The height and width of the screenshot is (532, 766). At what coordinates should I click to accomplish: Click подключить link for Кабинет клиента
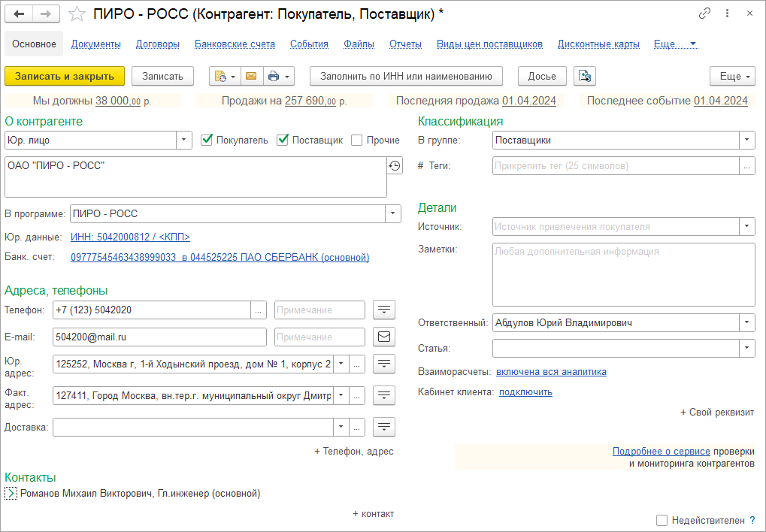pyautogui.click(x=525, y=391)
